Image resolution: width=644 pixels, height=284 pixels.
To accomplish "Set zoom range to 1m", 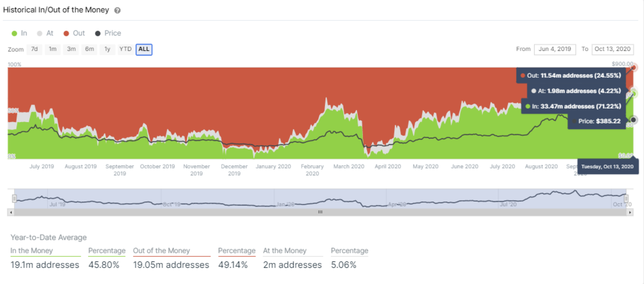I will [x=52, y=49].
